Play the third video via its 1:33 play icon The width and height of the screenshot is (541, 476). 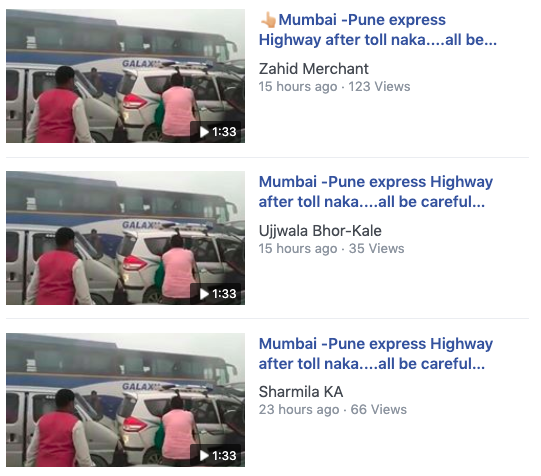(205, 456)
